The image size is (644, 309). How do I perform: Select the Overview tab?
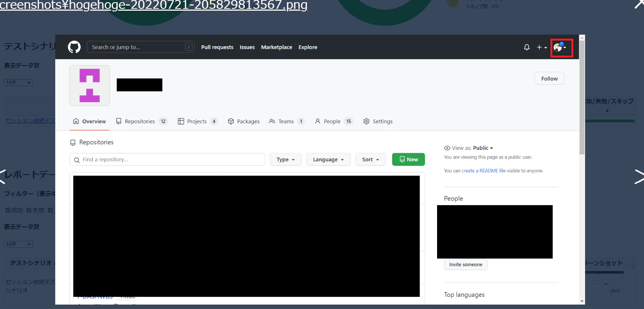tap(89, 121)
